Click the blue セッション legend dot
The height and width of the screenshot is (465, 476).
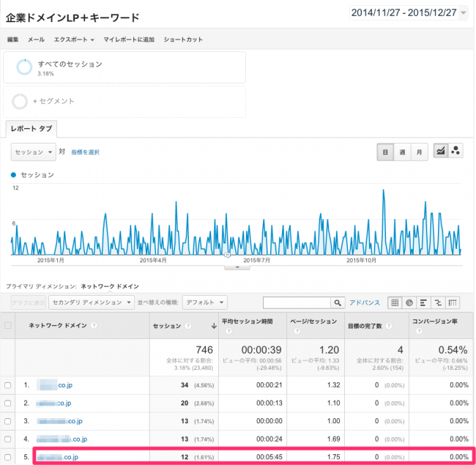point(13,175)
